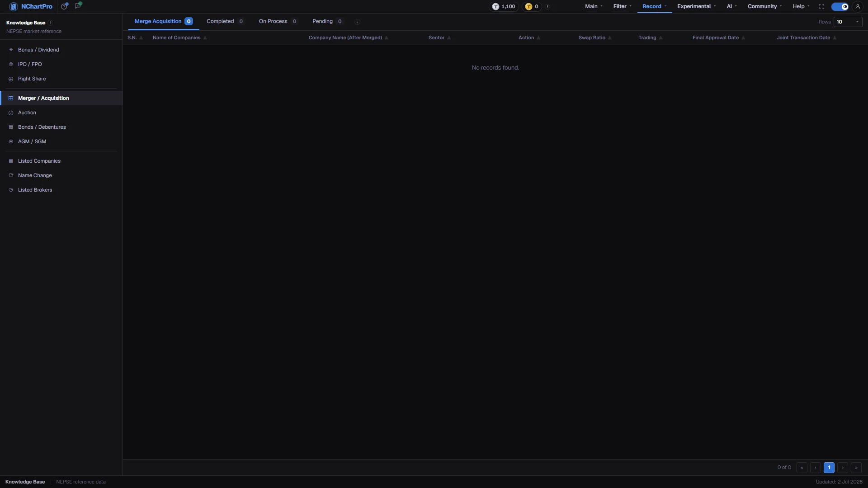Sort by S.N. column arrow

tap(141, 38)
